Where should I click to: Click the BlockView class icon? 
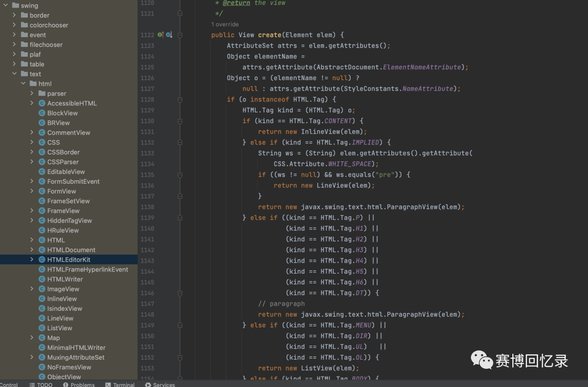[x=42, y=113]
